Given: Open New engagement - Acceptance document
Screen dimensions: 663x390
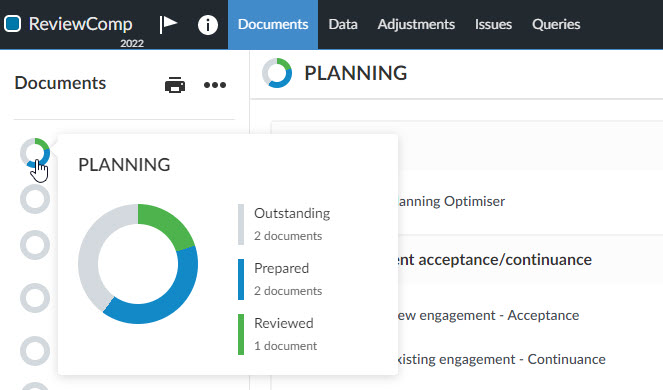Looking at the screenshot, I should tap(488, 315).
